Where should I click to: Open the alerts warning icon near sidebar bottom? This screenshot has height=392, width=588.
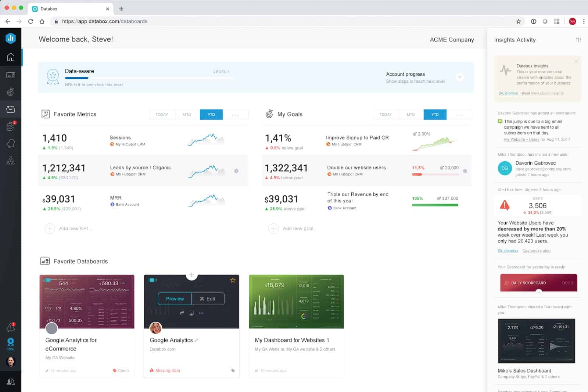click(x=11, y=327)
